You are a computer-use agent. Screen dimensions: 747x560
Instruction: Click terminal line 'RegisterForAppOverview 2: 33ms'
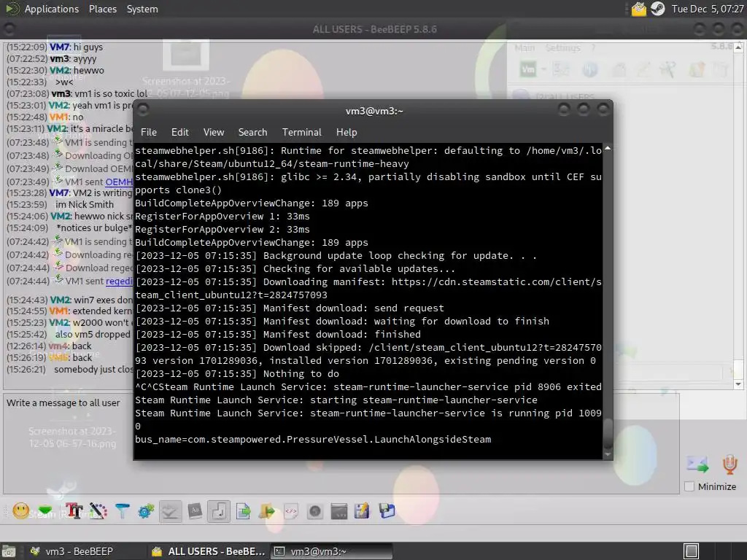(x=222, y=230)
